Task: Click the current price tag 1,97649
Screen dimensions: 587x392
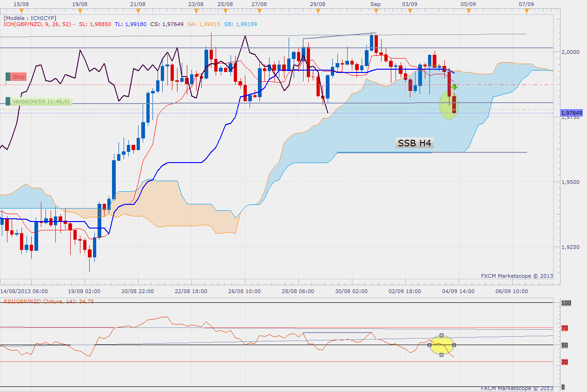Action: [571, 113]
